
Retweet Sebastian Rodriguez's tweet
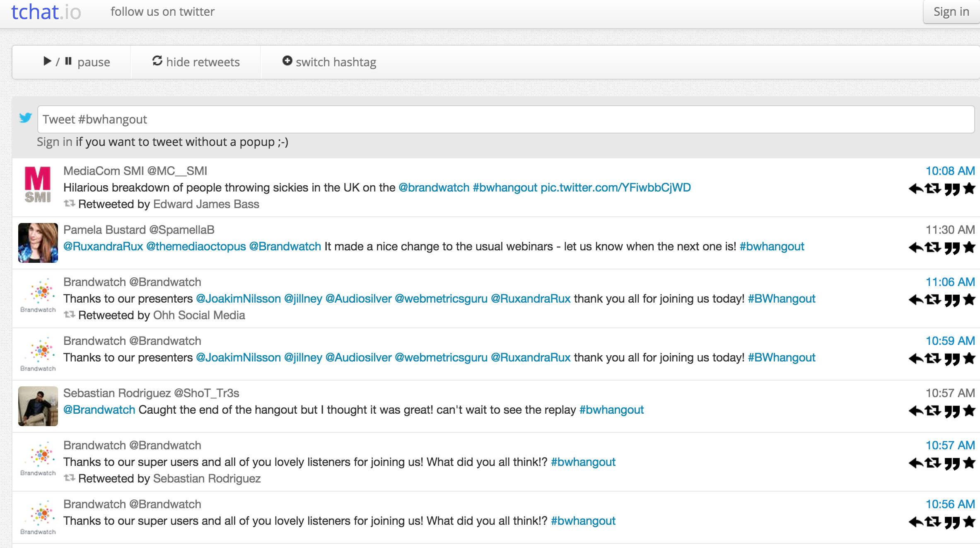(933, 411)
